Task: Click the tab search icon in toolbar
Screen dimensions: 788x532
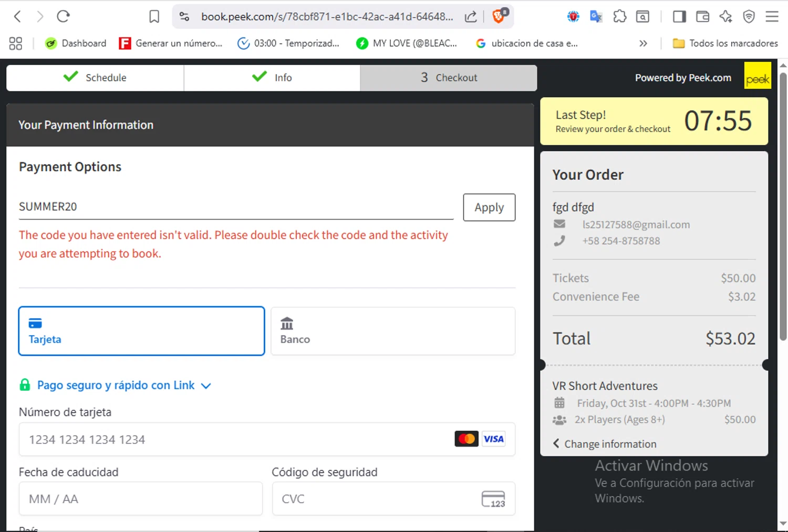Action: pyautogui.click(x=642, y=17)
